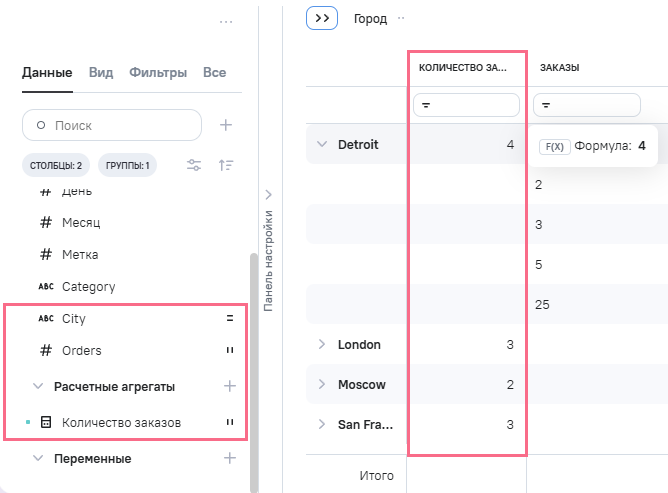Expand the London group row
This screenshot has height=493, width=668.
322,344
